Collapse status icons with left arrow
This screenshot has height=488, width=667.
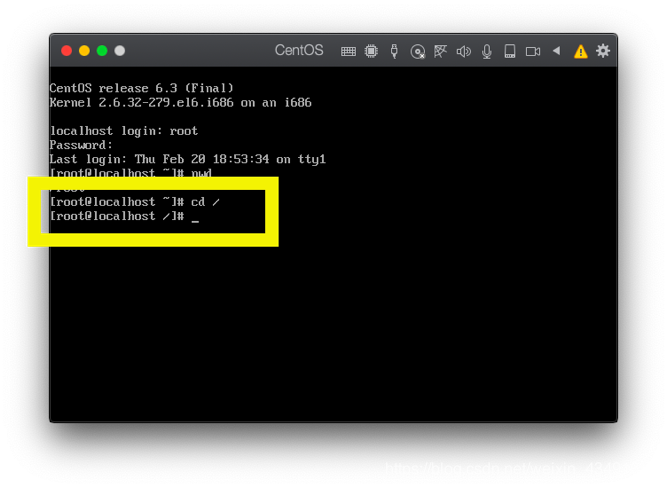tap(556, 51)
